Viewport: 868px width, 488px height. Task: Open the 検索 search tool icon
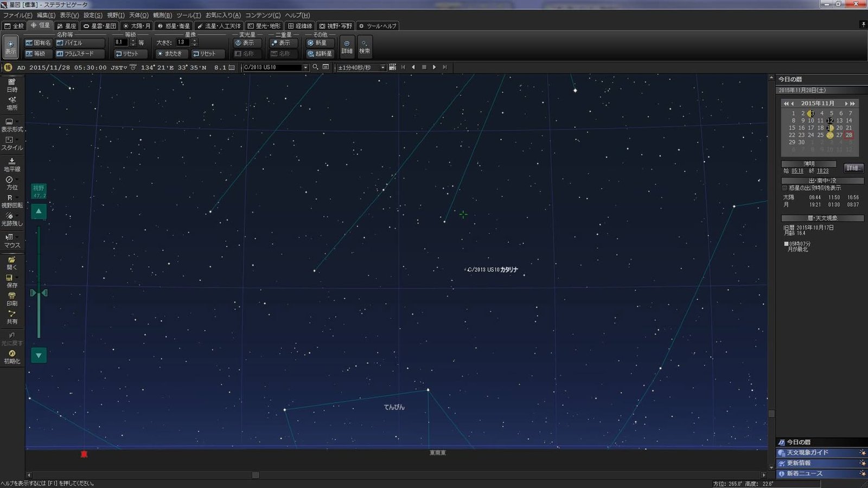[x=365, y=46]
